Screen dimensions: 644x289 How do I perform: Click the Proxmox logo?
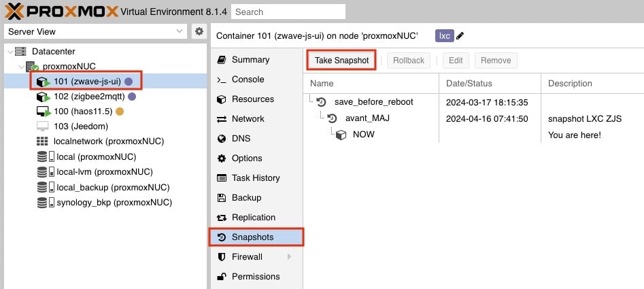pos(58,11)
